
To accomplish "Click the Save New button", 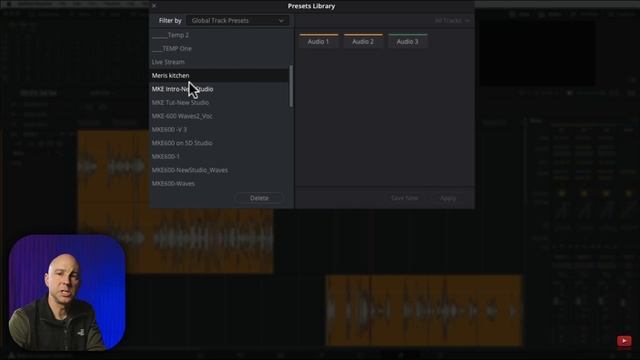I will point(404,198).
